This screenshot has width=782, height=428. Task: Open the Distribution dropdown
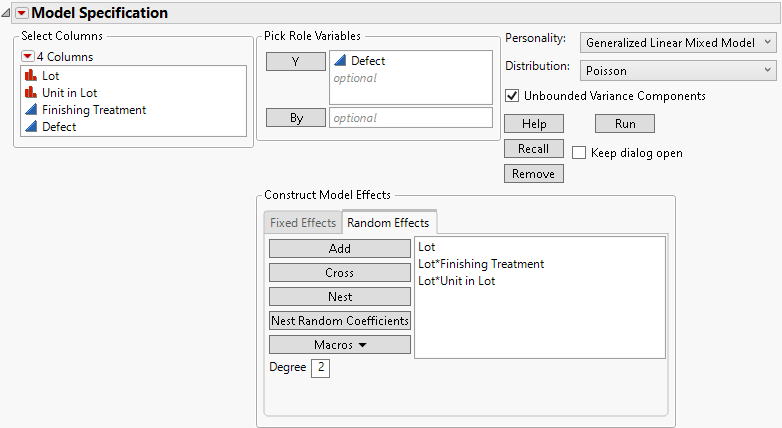(x=678, y=69)
